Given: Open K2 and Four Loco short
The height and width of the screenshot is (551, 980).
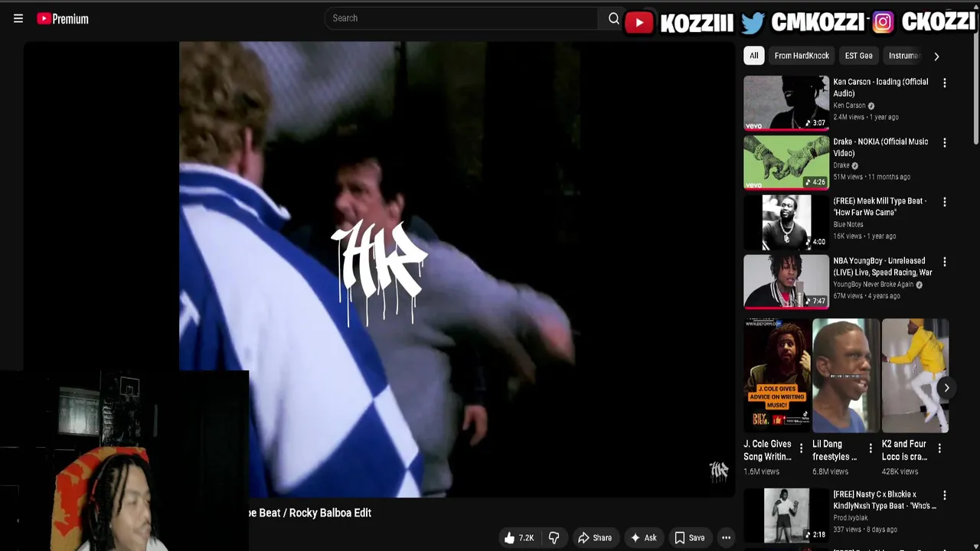Looking at the screenshot, I should [915, 376].
